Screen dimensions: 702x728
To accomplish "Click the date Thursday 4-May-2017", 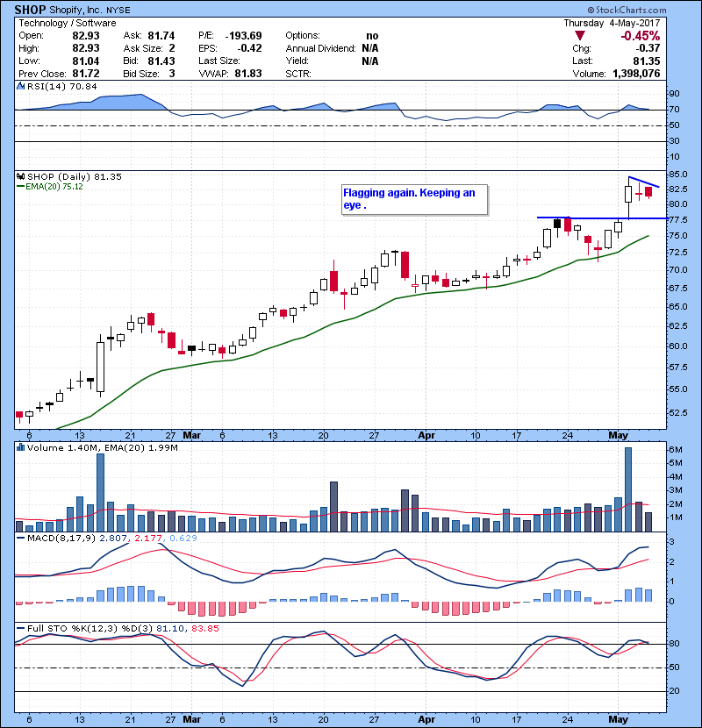I will click(x=612, y=23).
